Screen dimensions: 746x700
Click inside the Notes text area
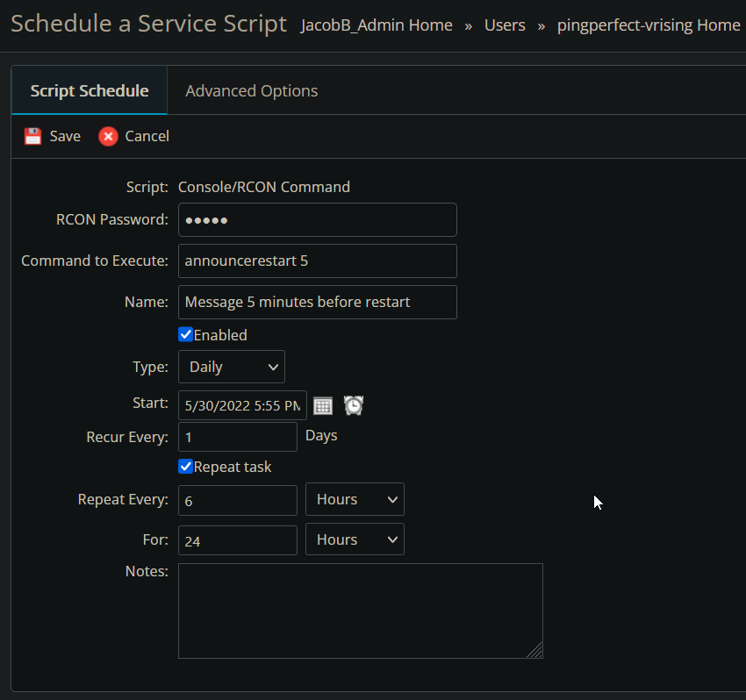pyautogui.click(x=360, y=611)
